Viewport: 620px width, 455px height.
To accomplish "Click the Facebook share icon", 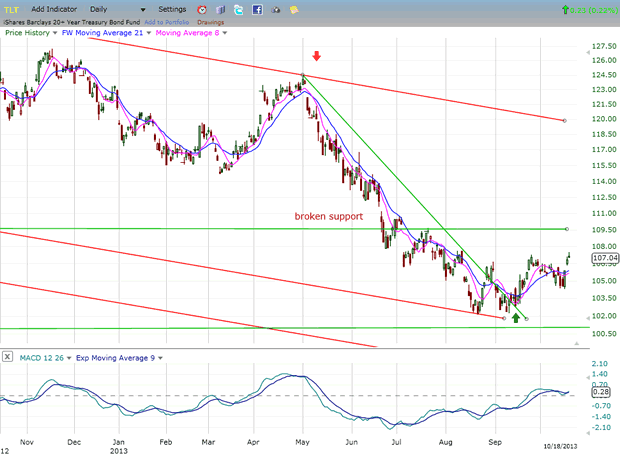I will point(258,9).
